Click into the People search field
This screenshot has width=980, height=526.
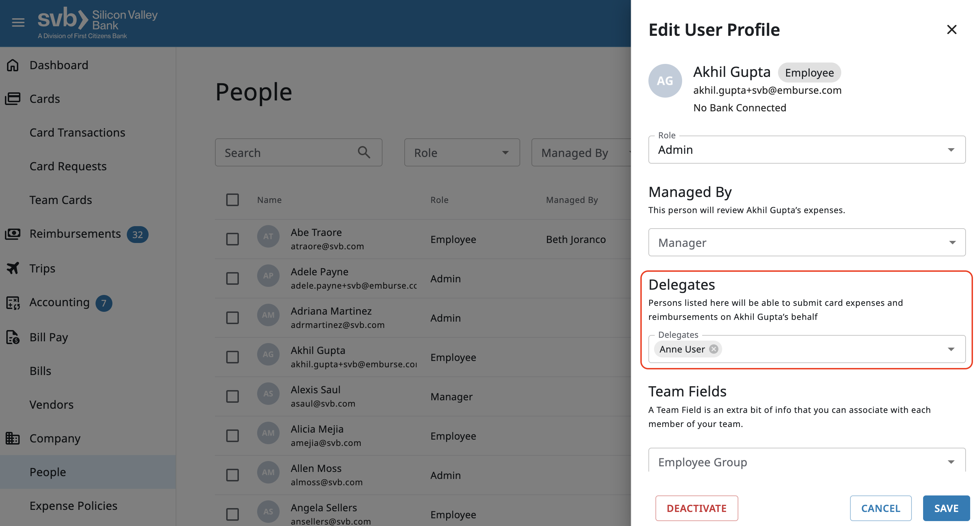[x=285, y=152]
